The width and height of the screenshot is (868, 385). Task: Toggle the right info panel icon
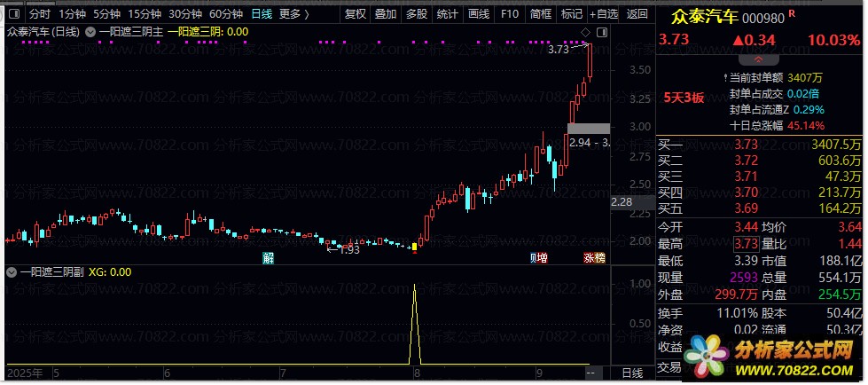[x=602, y=33]
